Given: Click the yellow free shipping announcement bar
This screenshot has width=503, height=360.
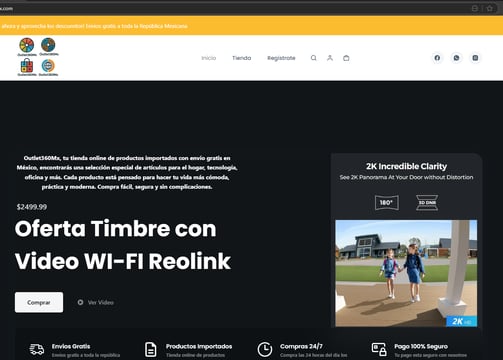Looking at the screenshot, I should [x=251, y=26].
